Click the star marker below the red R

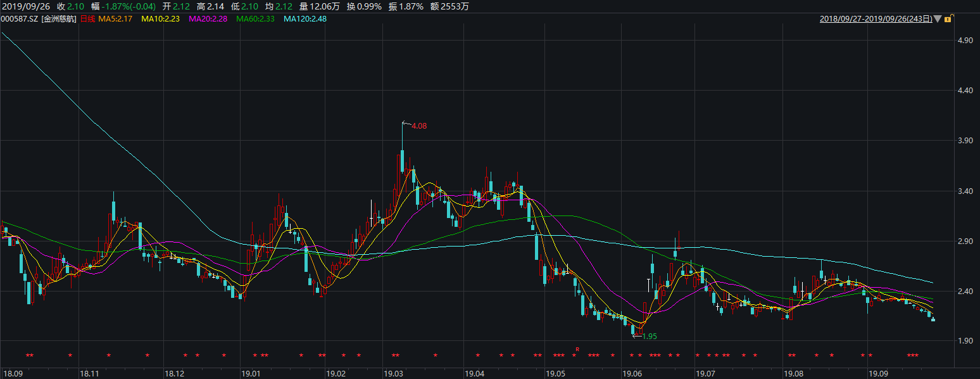[574, 356]
